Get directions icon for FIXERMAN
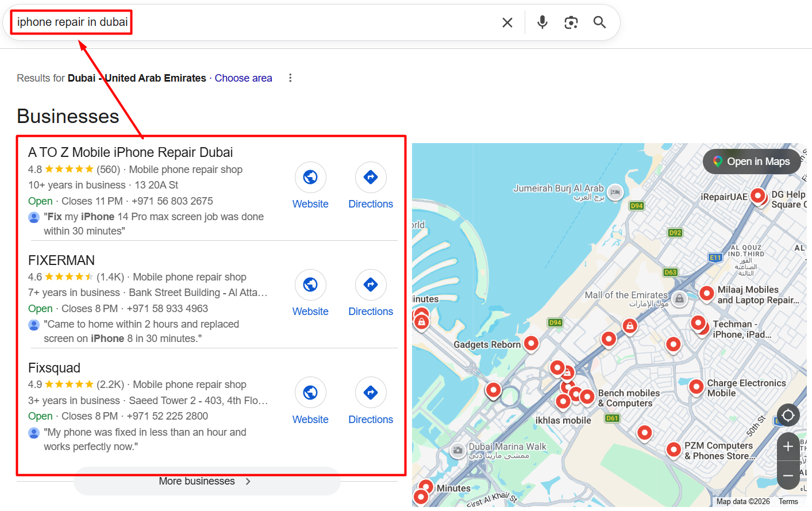This screenshot has height=511, width=812. 371,285
